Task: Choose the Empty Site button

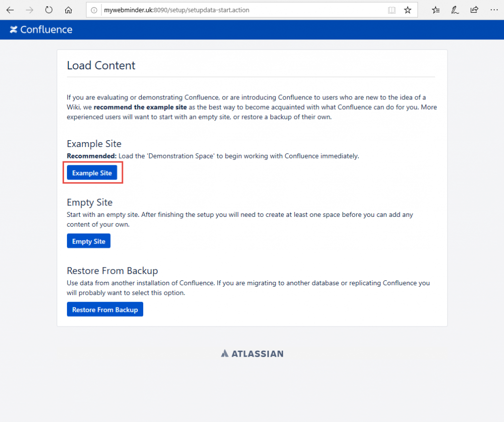Action: pyautogui.click(x=89, y=241)
